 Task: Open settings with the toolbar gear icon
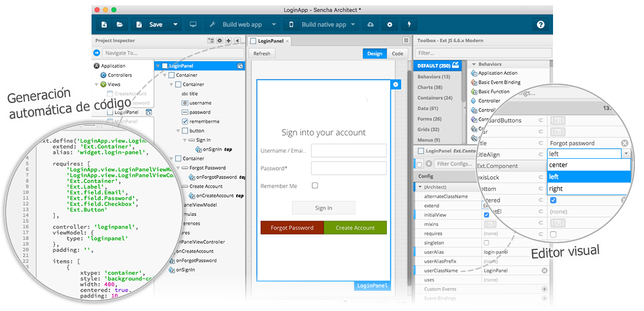click(x=389, y=25)
